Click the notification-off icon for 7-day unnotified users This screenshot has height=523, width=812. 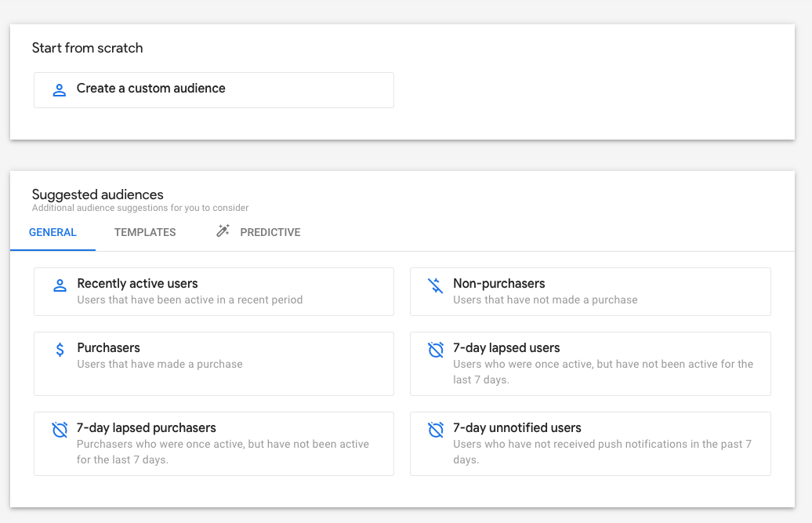coord(436,430)
